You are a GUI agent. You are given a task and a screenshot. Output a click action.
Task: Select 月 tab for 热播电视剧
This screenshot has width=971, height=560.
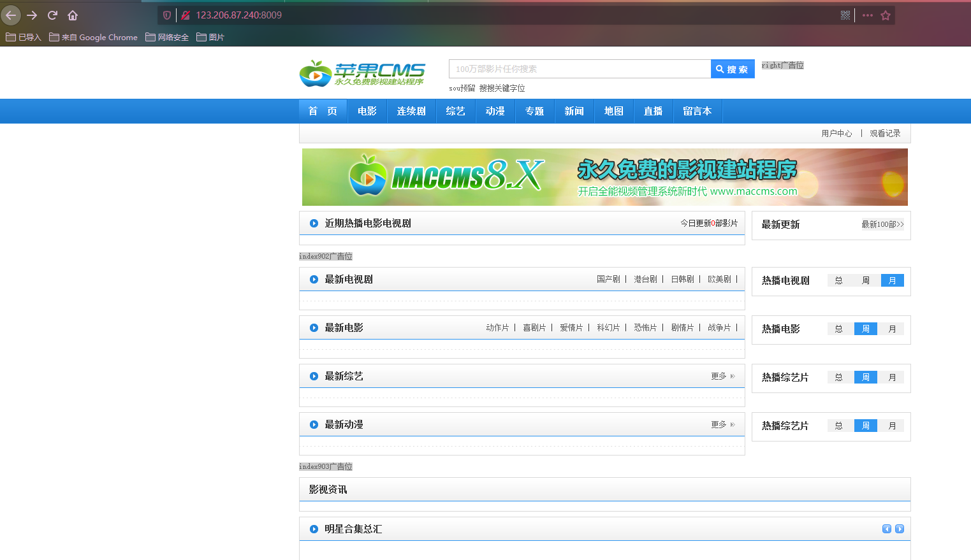coord(893,280)
